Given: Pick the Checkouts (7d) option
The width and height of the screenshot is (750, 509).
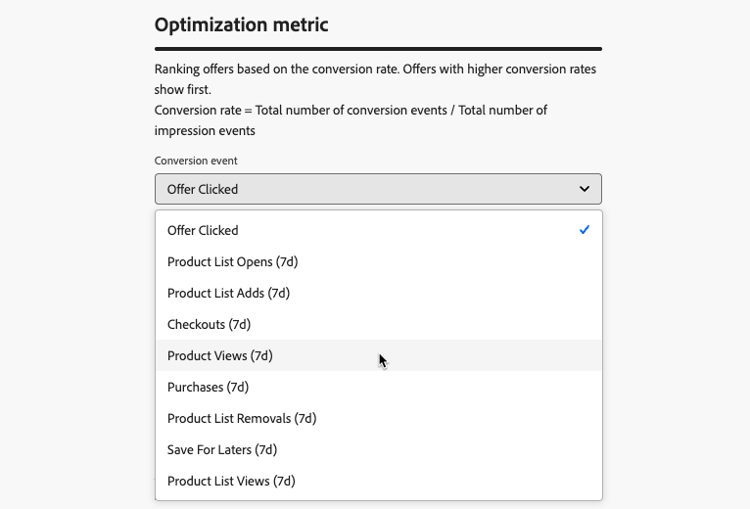Looking at the screenshot, I should tap(209, 324).
